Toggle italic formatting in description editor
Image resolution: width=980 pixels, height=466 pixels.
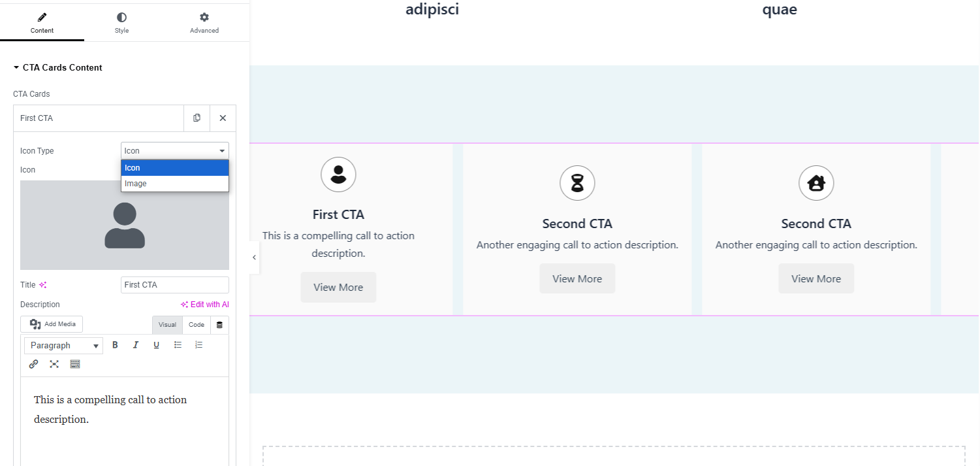[x=136, y=345]
